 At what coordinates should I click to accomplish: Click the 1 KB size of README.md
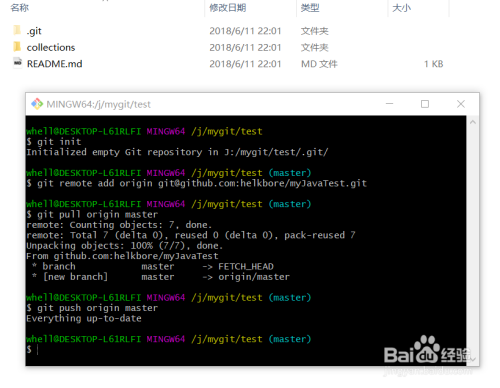434,64
